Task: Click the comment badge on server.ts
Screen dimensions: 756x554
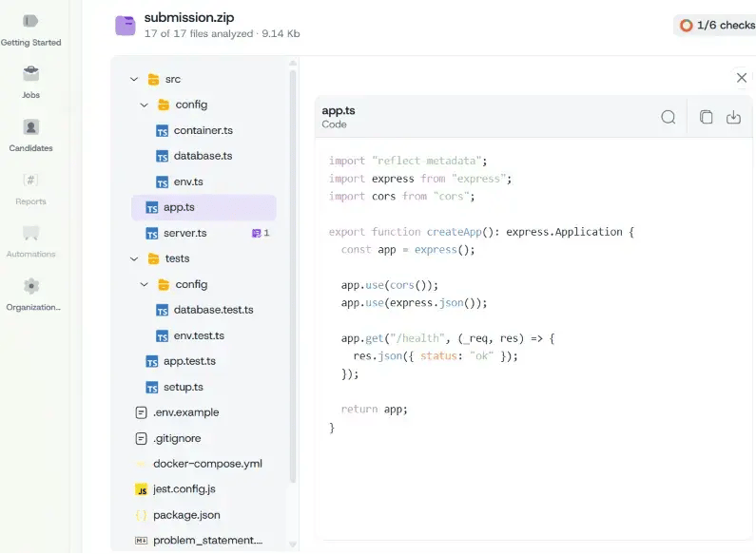Action: (261, 233)
